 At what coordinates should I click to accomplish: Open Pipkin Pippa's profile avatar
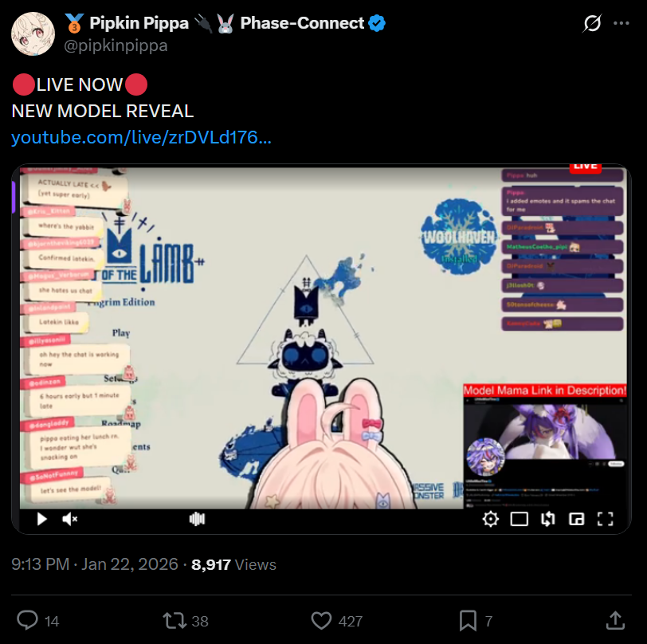pos(33,33)
